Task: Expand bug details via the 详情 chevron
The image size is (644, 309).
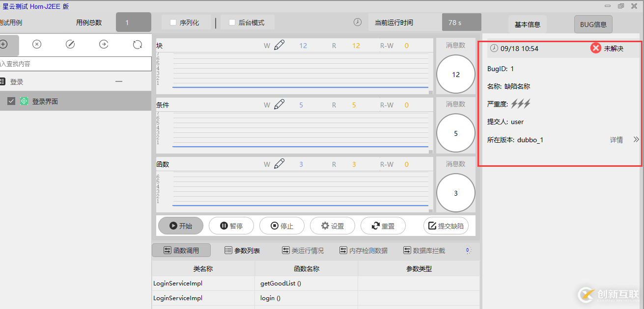Action: tap(636, 139)
